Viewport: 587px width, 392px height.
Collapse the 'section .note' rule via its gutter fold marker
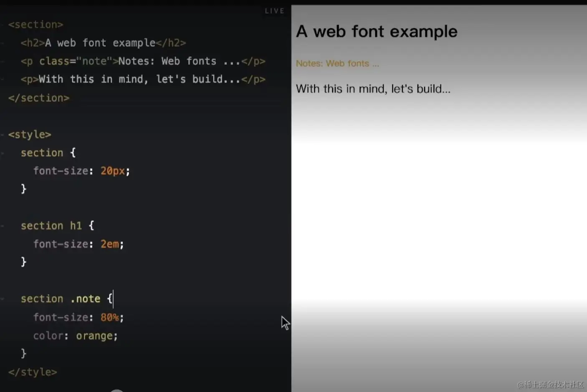click(3, 299)
